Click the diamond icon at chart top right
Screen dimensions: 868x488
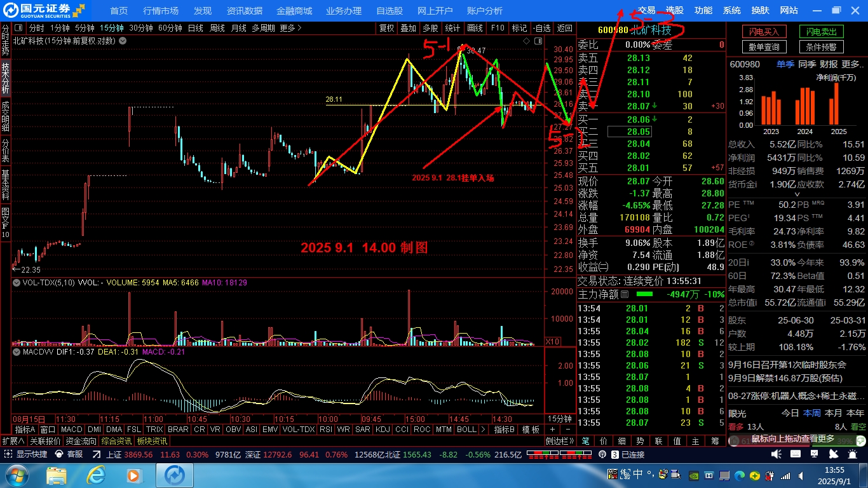[x=526, y=41]
